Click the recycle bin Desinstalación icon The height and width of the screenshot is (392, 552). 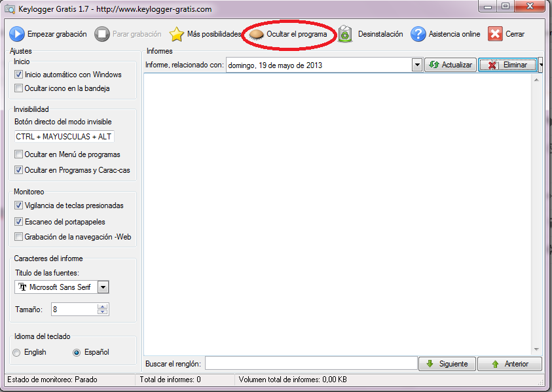point(345,34)
